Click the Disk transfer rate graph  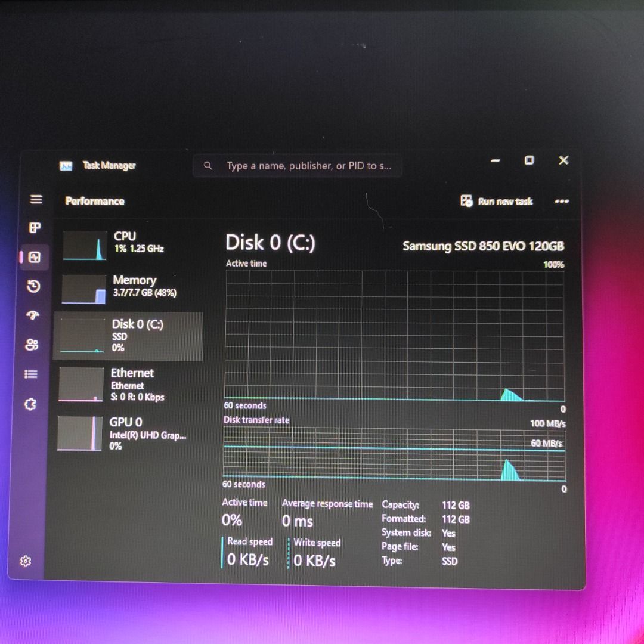(394, 456)
